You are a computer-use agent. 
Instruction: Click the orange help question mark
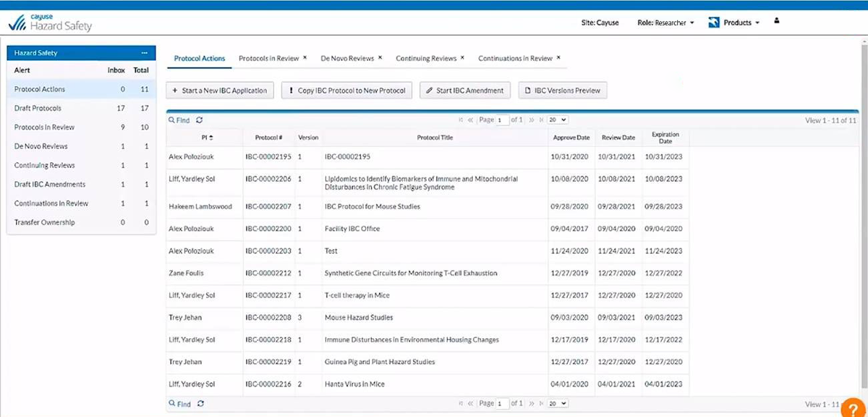click(x=854, y=408)
